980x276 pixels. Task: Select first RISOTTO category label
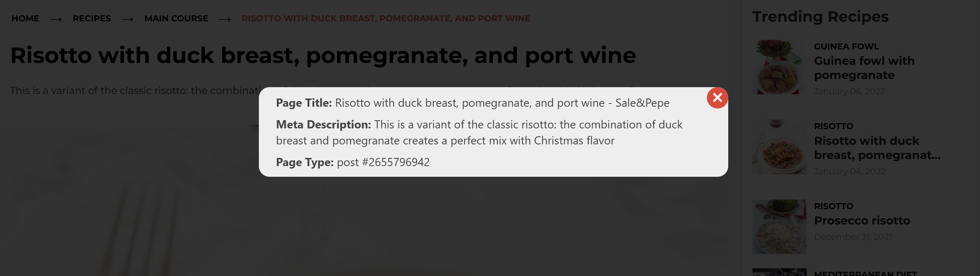click(833, 126)
